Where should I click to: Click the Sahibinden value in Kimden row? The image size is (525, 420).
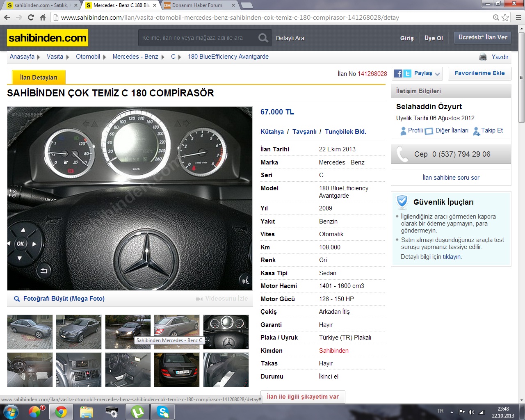[x=334, y=351]
